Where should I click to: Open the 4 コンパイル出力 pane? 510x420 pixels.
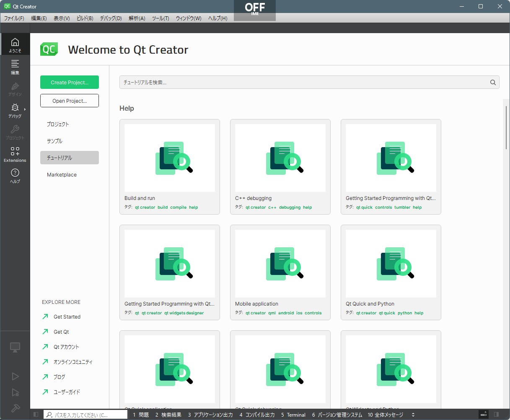point(257,415)
